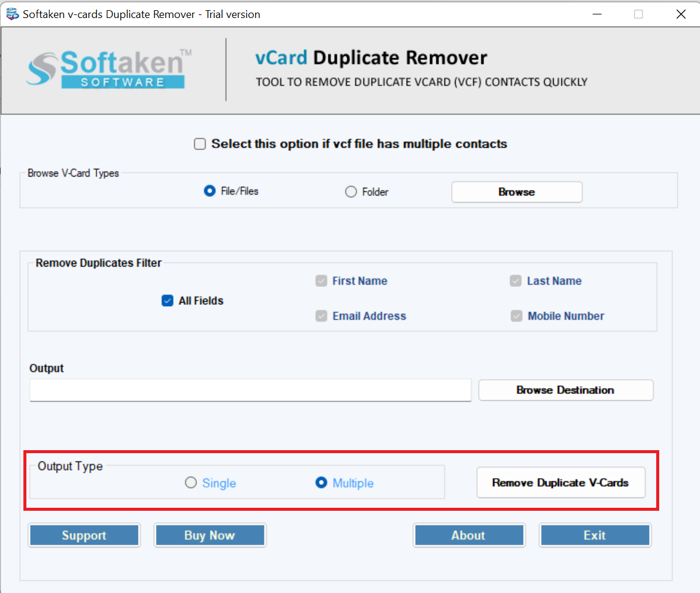This screenshot has height=593, width=700.
Task: Open the About dialog button
Action: coord(468,535)
